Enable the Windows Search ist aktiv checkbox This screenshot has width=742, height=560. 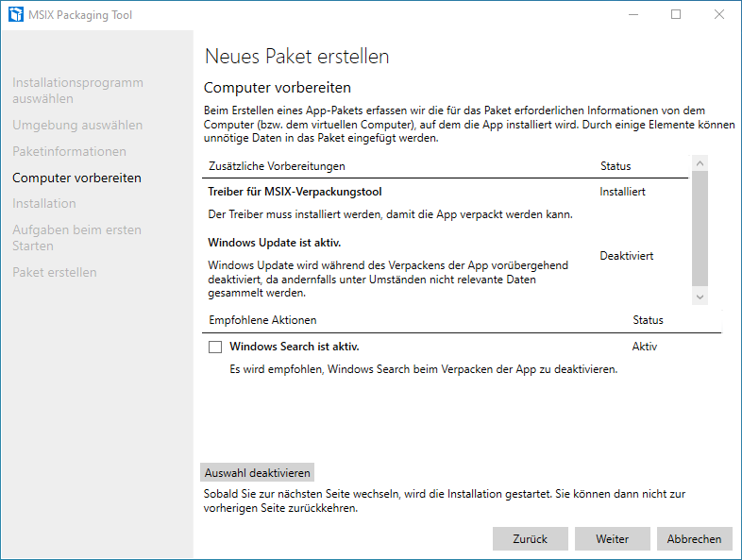pyautogui.click(x=215, y=347)
